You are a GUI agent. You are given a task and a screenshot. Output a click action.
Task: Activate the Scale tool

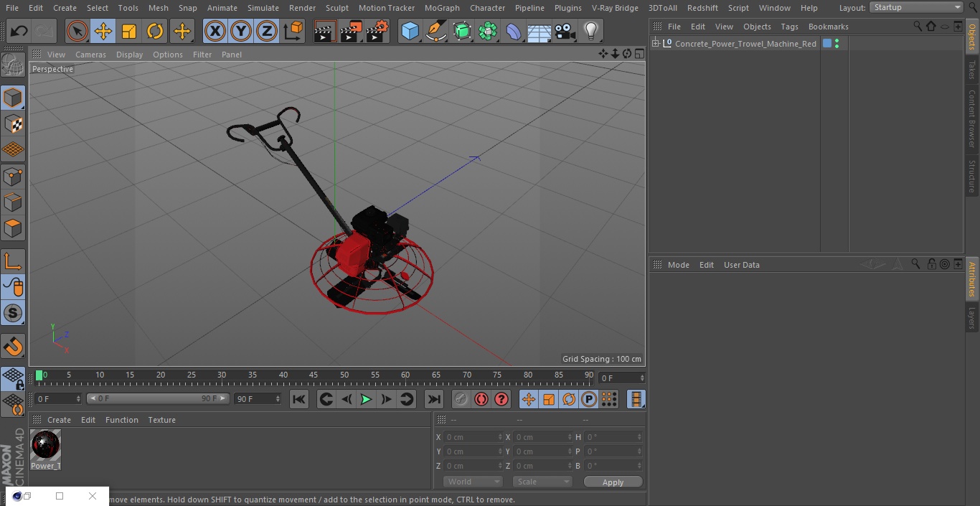click(129, 31)
